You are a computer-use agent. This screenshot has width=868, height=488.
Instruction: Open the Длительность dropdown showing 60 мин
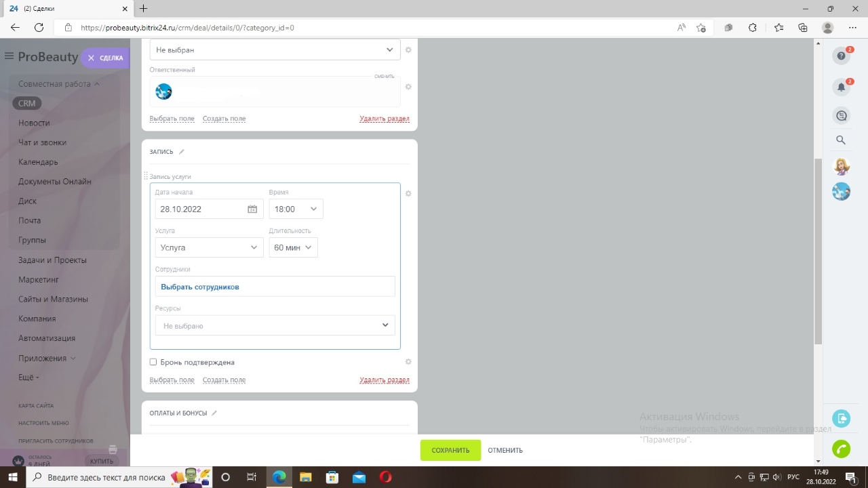[x=293, y=248]
